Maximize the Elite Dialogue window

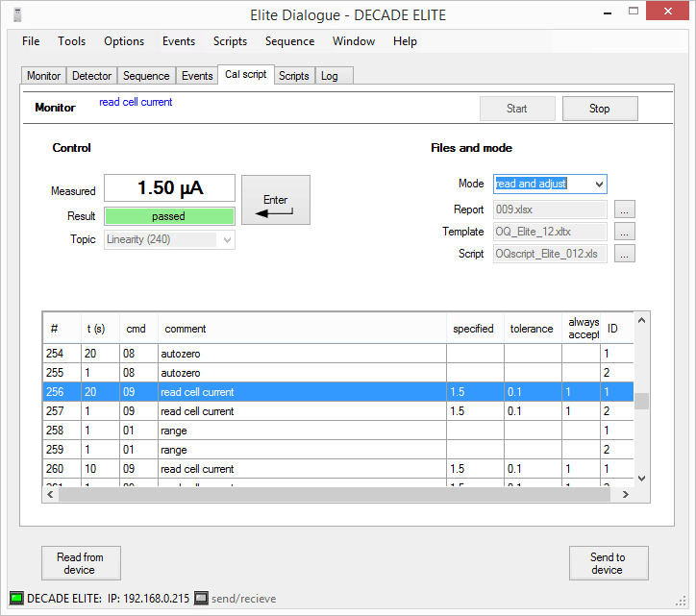click(634, 12)
